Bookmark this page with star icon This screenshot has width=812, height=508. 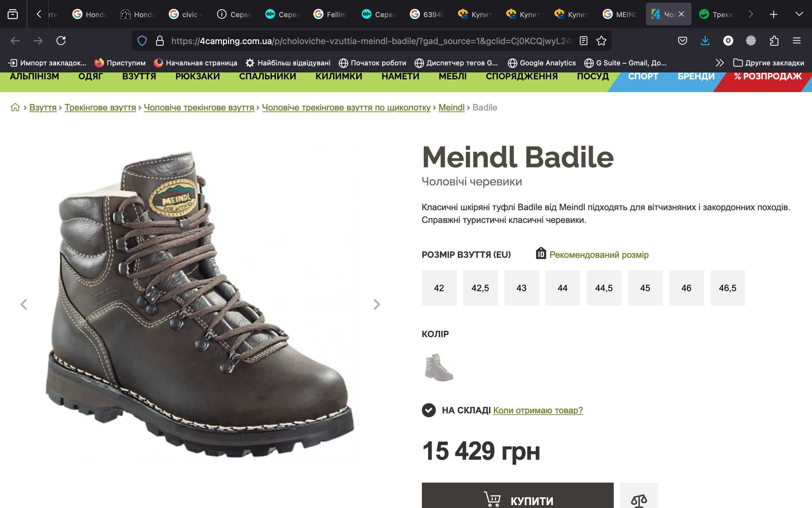point(601,41)
